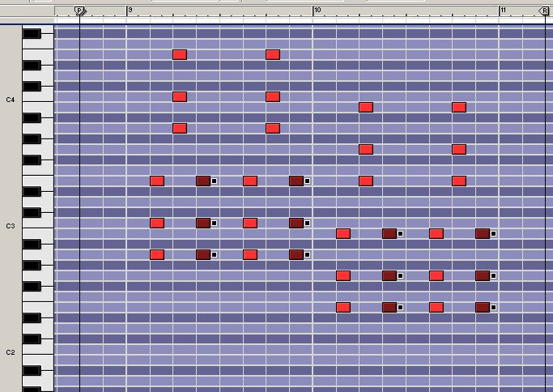Select the last bright red note on the E3 row
The image size is (553, 392).
pyautogui.click(x=459, y=181)
